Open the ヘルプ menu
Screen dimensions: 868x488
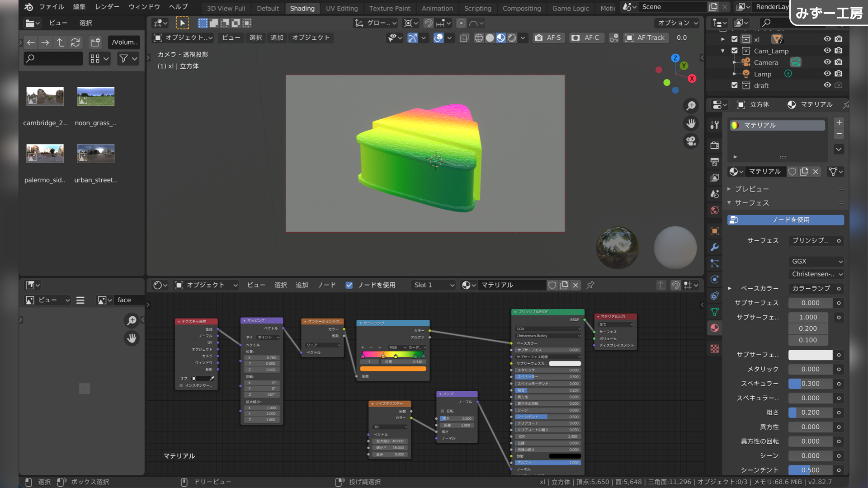click(178, 7)
